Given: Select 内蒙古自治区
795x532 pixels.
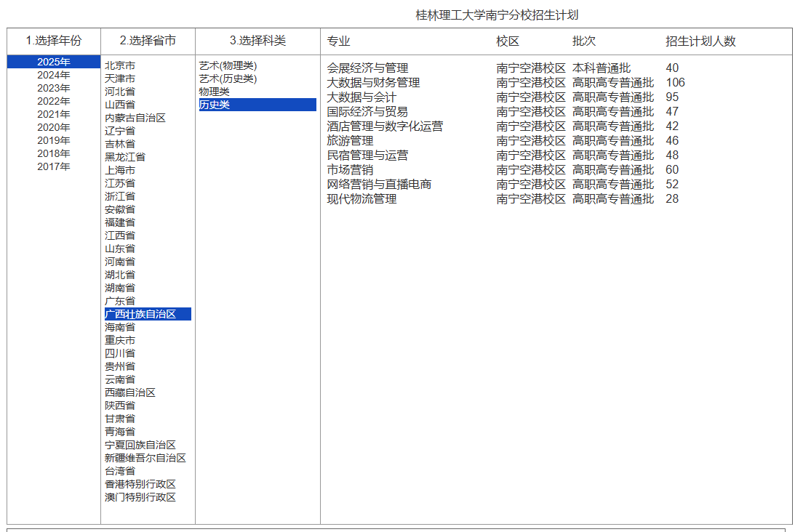Looking at the screenshot, I should click(135, 118).
